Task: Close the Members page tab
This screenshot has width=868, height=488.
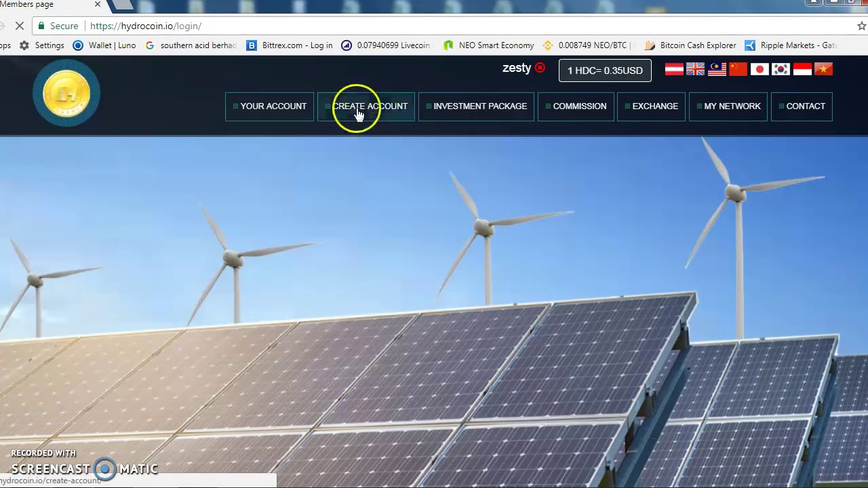Action: tap(98, 4)
